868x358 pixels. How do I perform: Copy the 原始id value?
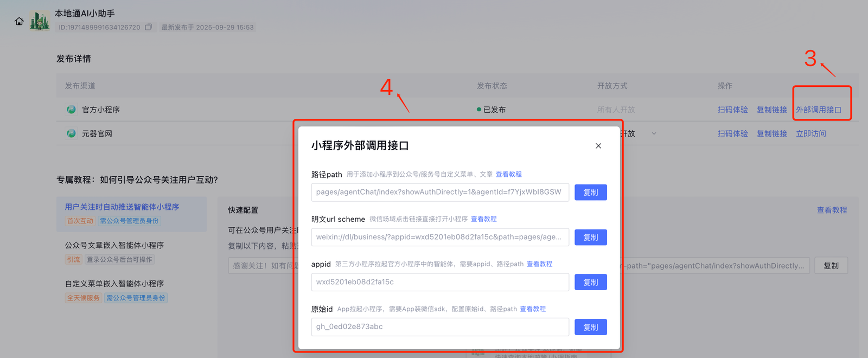(x=590, y=327)
